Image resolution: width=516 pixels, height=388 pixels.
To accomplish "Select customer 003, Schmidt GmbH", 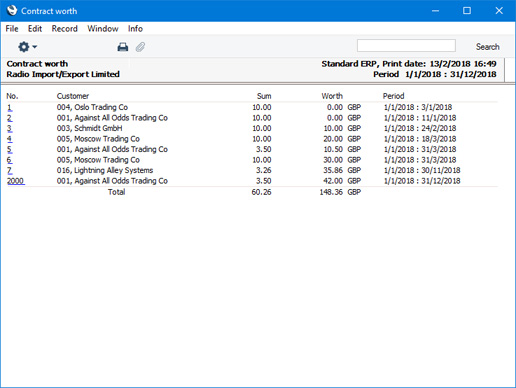I will [90, 128].
